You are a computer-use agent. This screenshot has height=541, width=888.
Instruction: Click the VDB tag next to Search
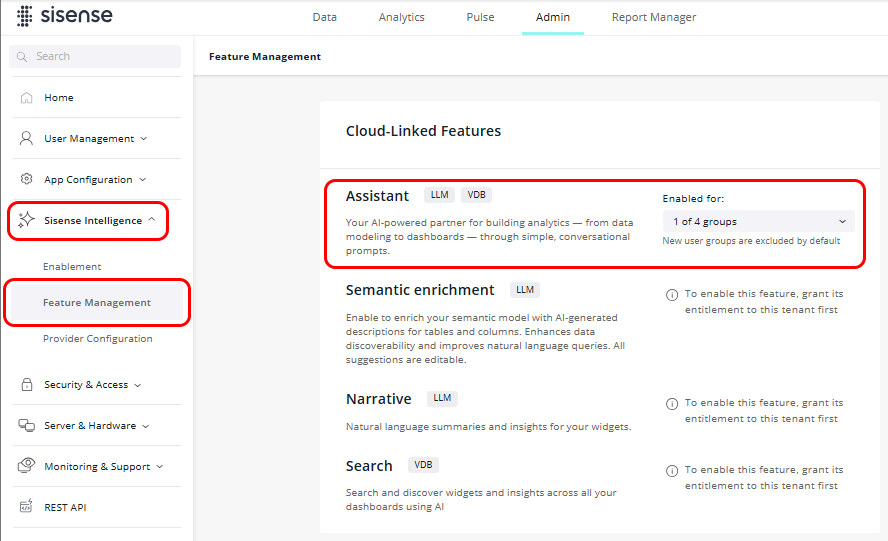[423, 465]
